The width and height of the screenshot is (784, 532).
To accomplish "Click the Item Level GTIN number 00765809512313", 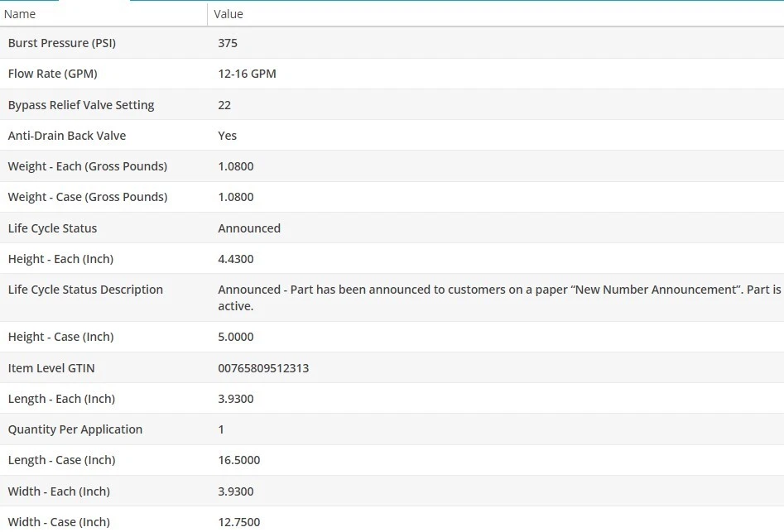I will 263,368.
